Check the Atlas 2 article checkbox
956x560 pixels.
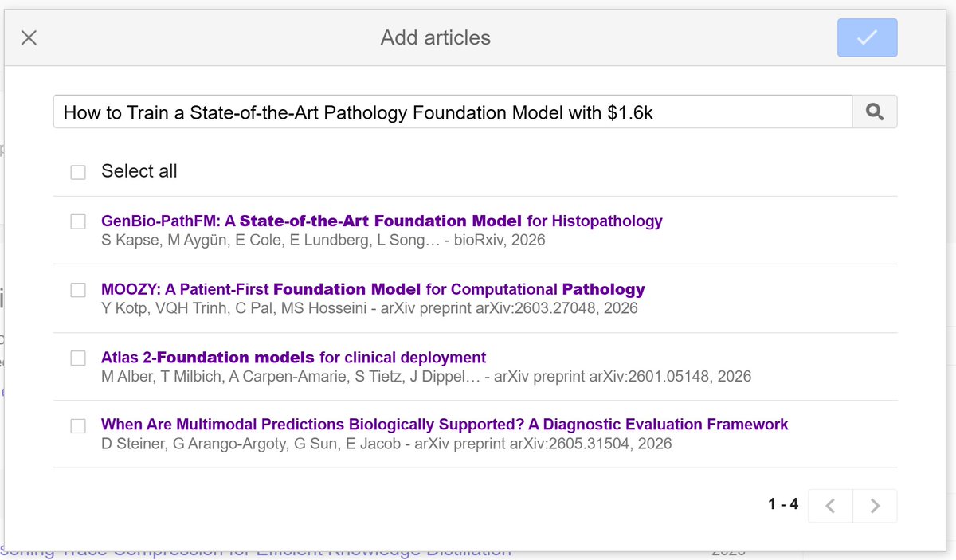pos(78,358)
